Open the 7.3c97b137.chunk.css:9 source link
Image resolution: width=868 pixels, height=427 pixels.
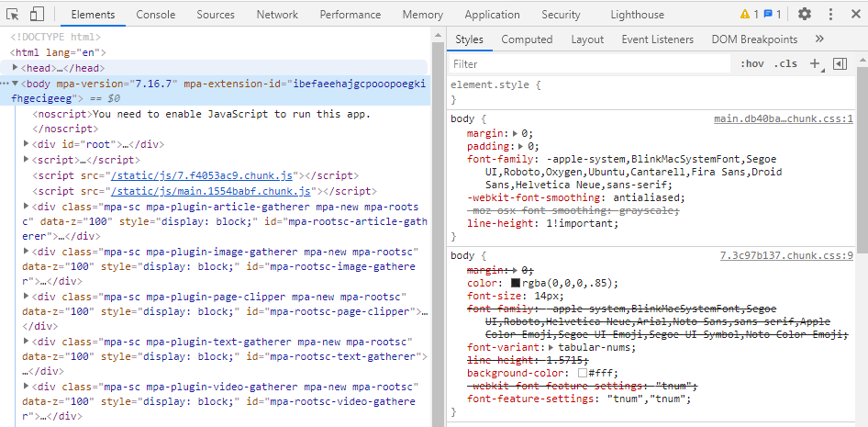(786, 255)
